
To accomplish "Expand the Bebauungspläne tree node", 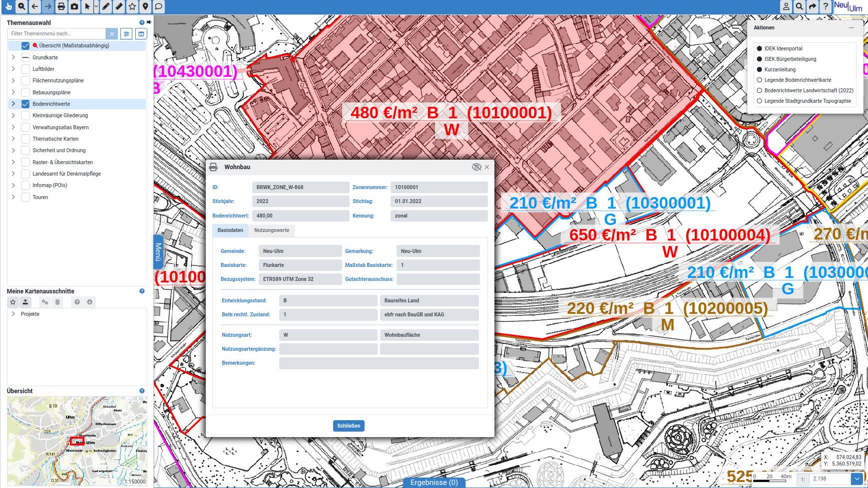I will (13, 92).
